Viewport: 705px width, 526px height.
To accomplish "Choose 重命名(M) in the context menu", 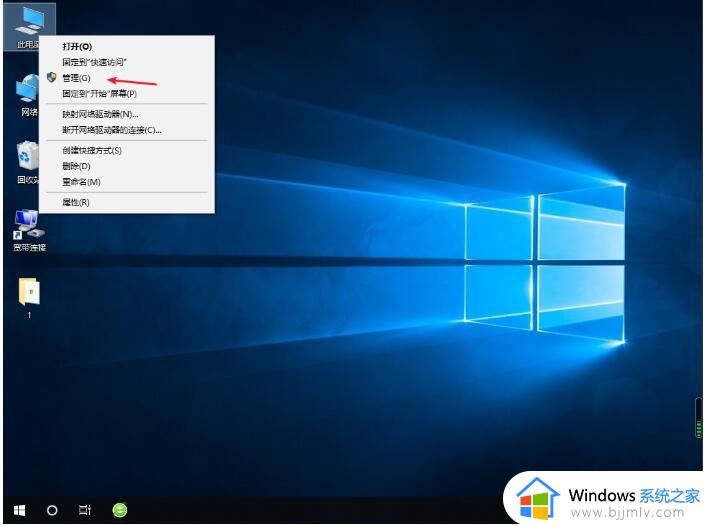I will coord(126,182).
